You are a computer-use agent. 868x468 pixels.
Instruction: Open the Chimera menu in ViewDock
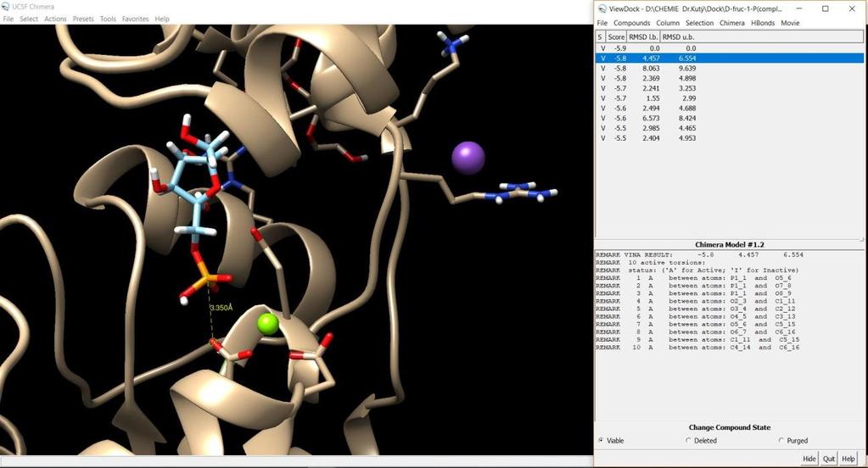(732, 23)
